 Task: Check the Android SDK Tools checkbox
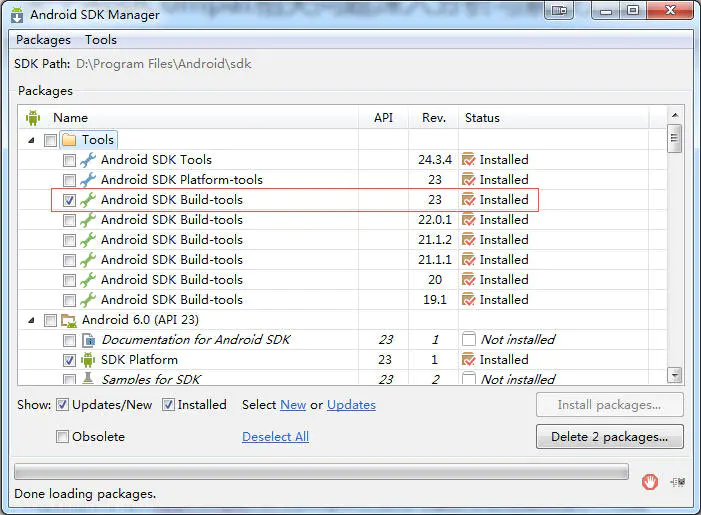[69, 160]
